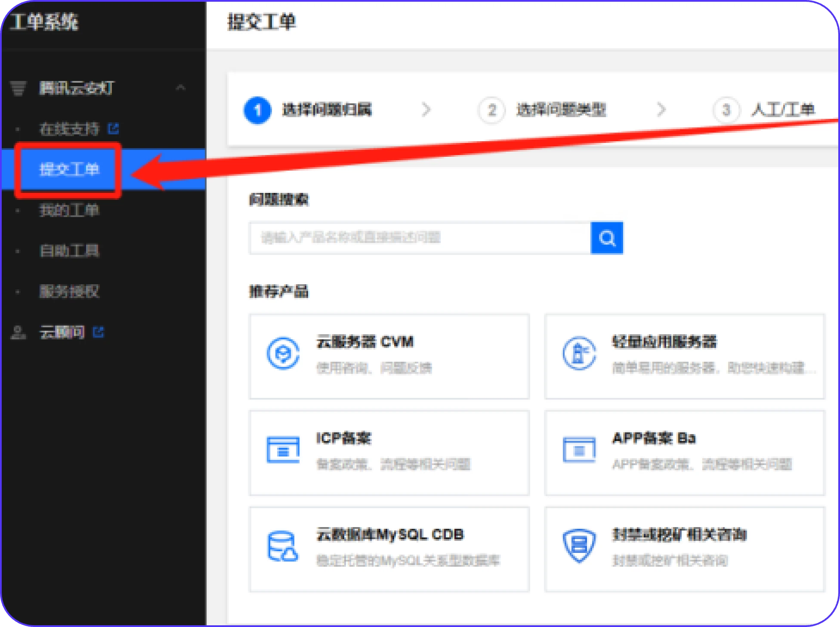Image resolution: width=840 pixels, height=627 pixels.
Task: Open 服务授权 in the sidebar
Action: pyautogui.click(x=70, y=292)
